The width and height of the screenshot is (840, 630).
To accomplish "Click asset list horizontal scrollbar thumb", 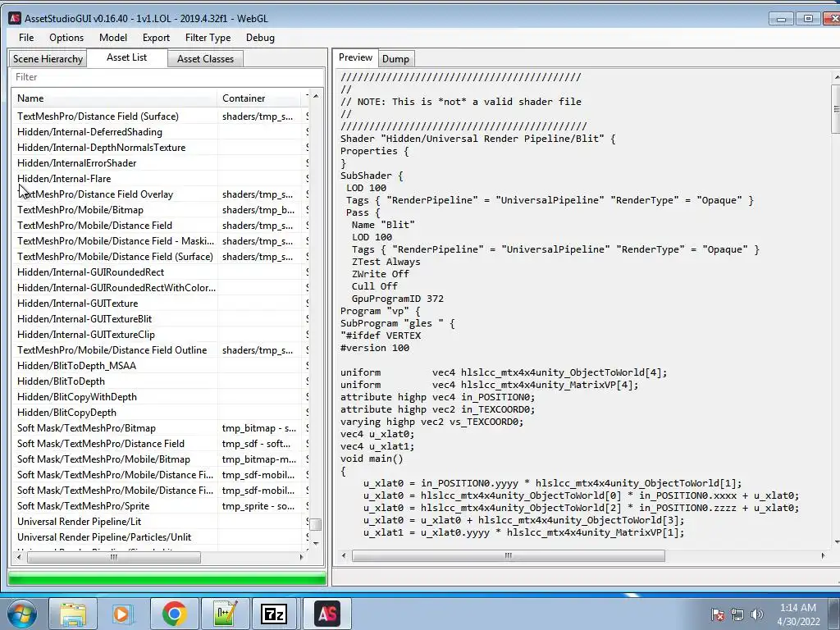I will point(113,557).
